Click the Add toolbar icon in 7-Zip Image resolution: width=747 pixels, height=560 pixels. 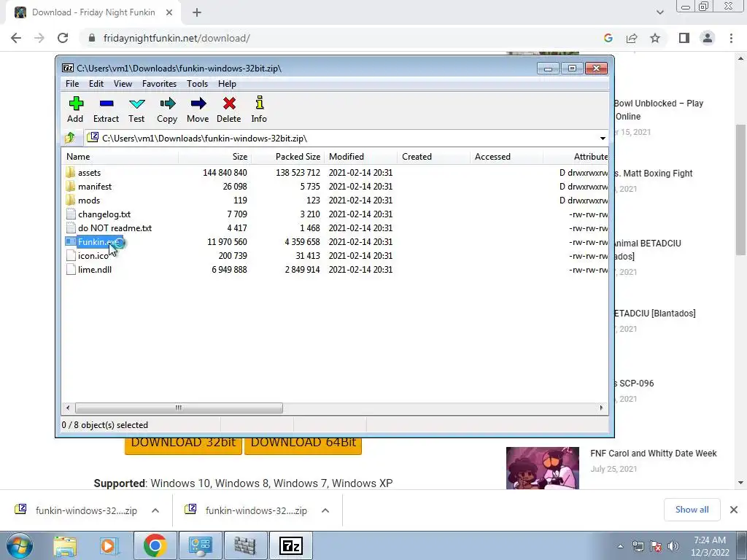click(75, 109)
